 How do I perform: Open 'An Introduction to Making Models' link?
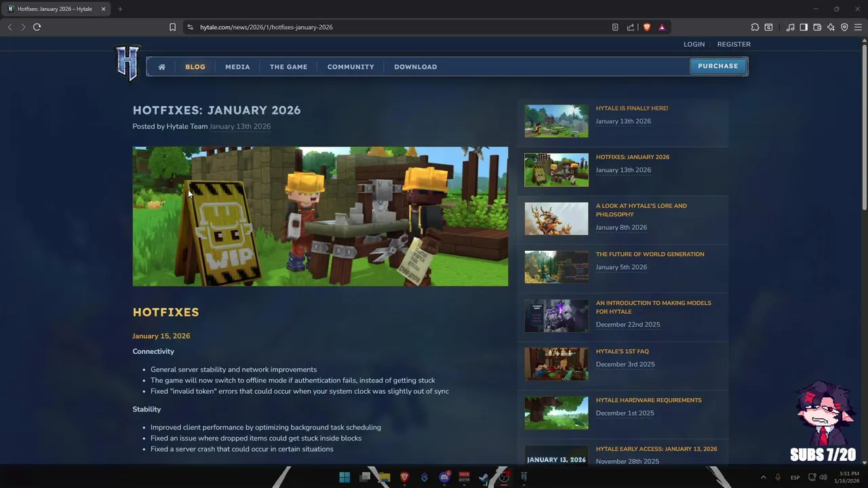pos(654,307)
